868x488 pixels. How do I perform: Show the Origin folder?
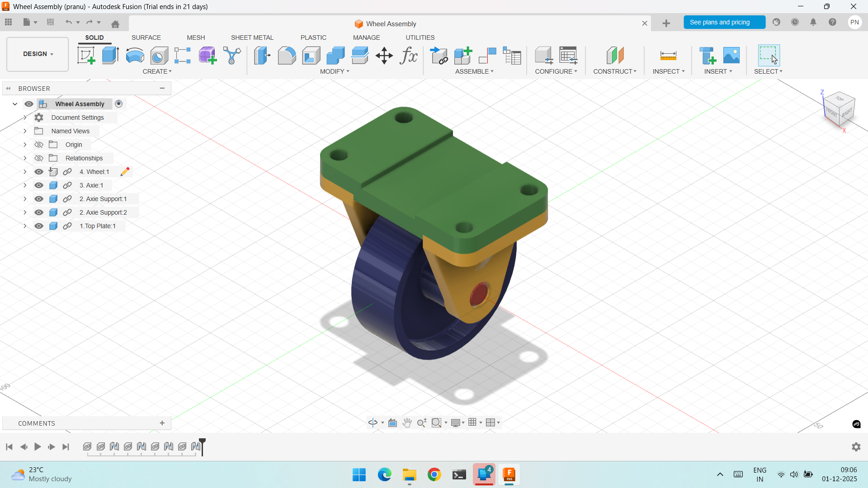pyautogui.click(x=39, y=145)
